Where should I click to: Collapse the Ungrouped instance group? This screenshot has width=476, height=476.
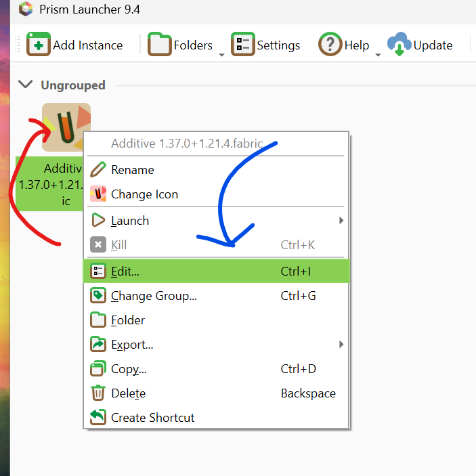(26, 85)
